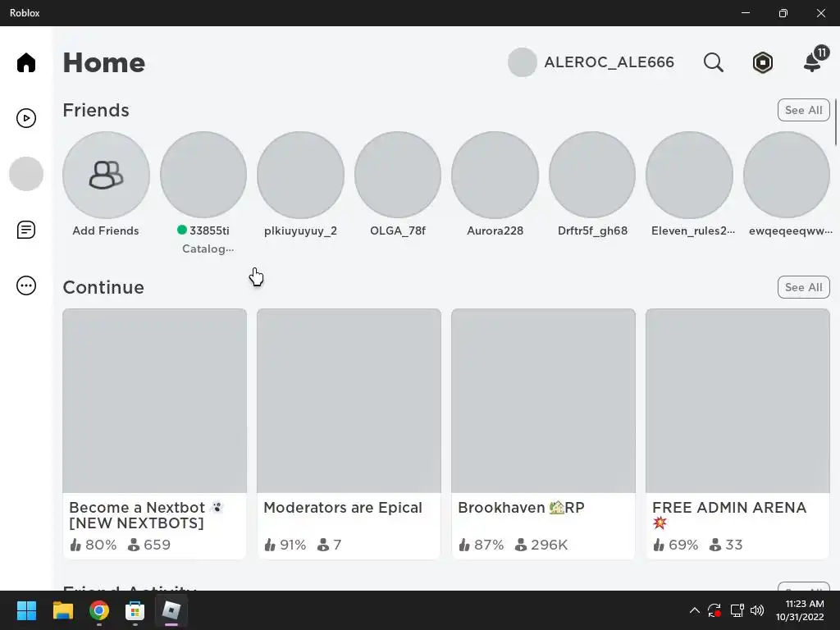
Task: Click the 'Drftr5f_gh68' friend name
Action: coord(592,231)
